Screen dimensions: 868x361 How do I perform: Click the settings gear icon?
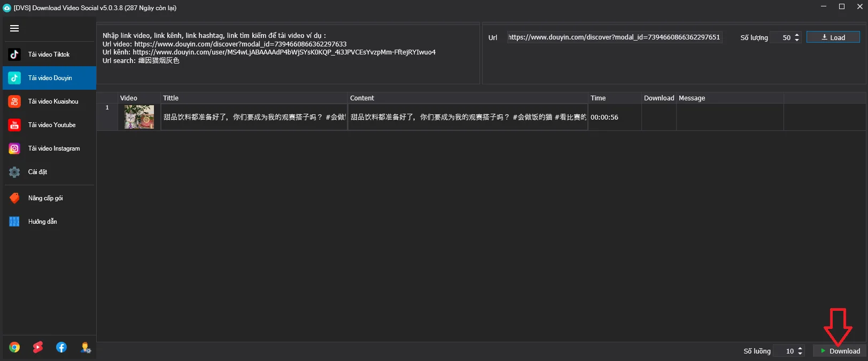coord(14,172)
